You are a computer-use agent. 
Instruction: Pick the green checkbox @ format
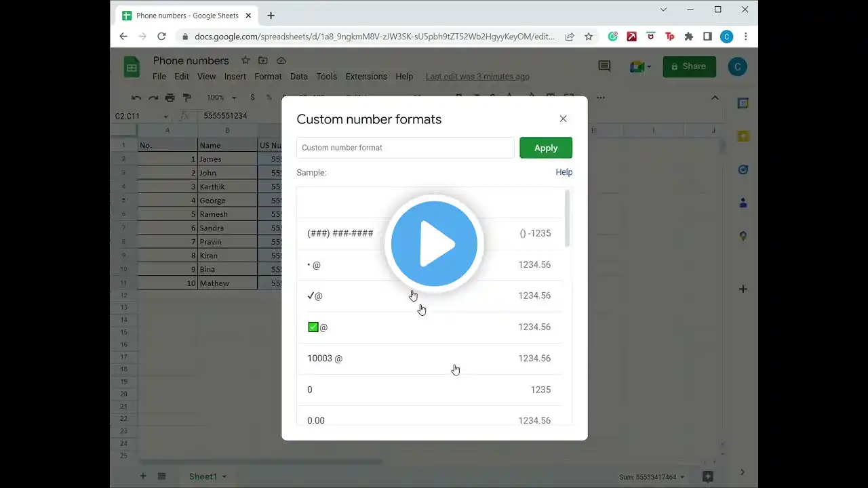coord(429,327)
